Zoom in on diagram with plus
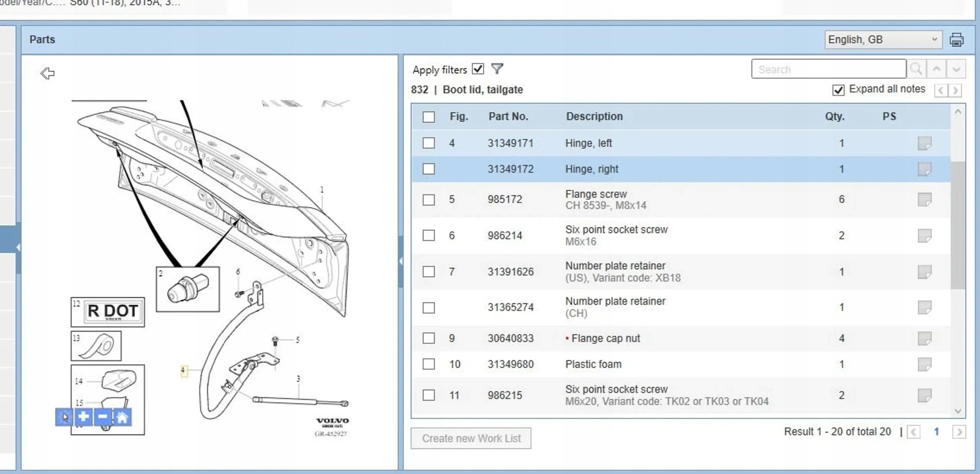 (x=83, y=417)
